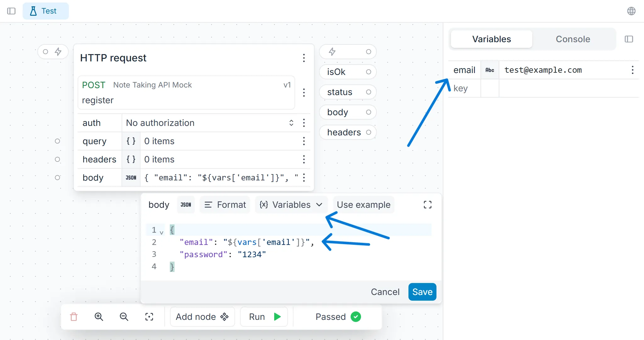
Task: Cancel the body edit
Action: click(x=385, y=292)
